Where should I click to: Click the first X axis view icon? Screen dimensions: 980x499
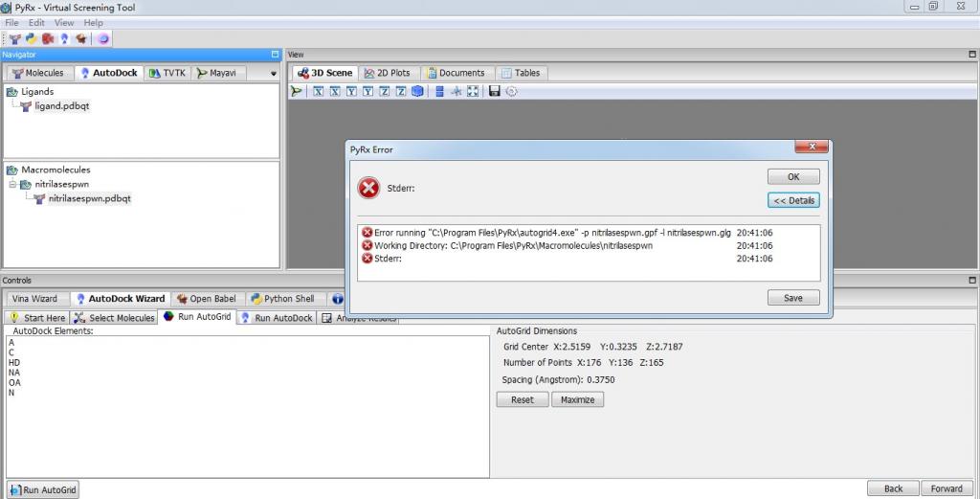coord(318,91)
